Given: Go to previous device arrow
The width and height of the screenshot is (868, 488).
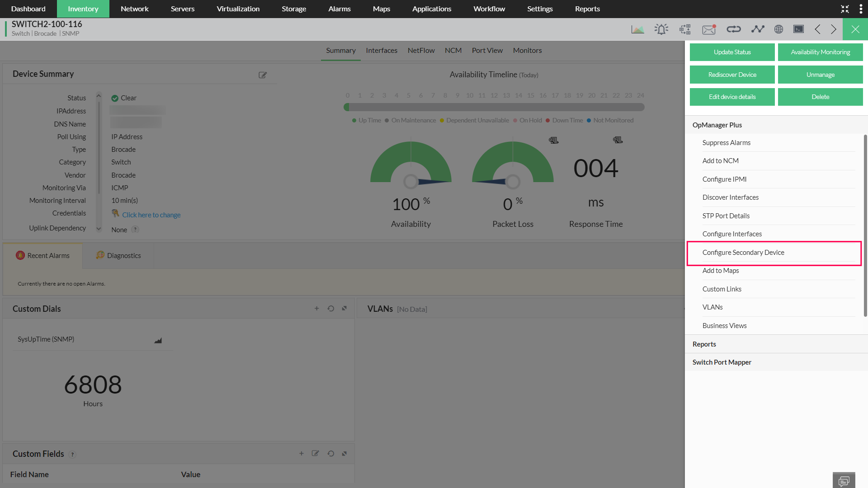Looking at the screenshot, I should coord(817,29).
